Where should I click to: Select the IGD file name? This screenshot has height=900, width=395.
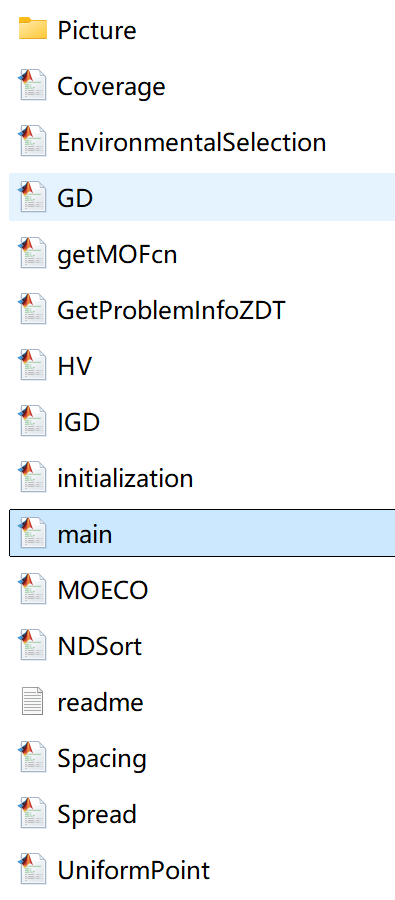[x=79, y=422]
